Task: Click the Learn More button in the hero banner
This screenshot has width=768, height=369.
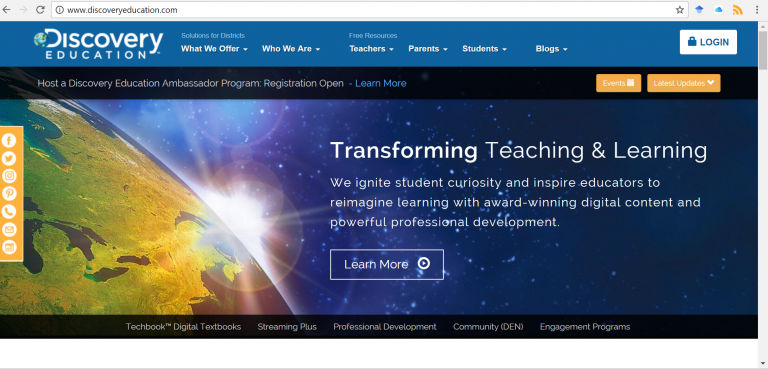Action: (x=387, y=265)
